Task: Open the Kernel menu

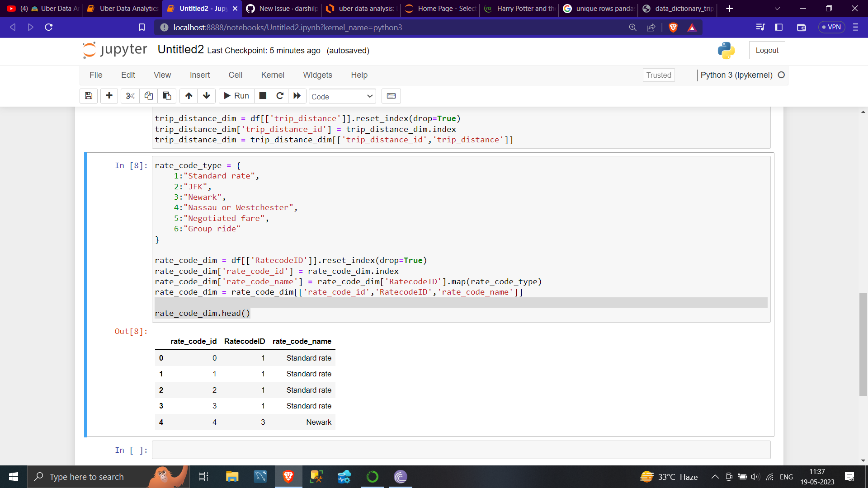Action: click(x=273, y=75)
